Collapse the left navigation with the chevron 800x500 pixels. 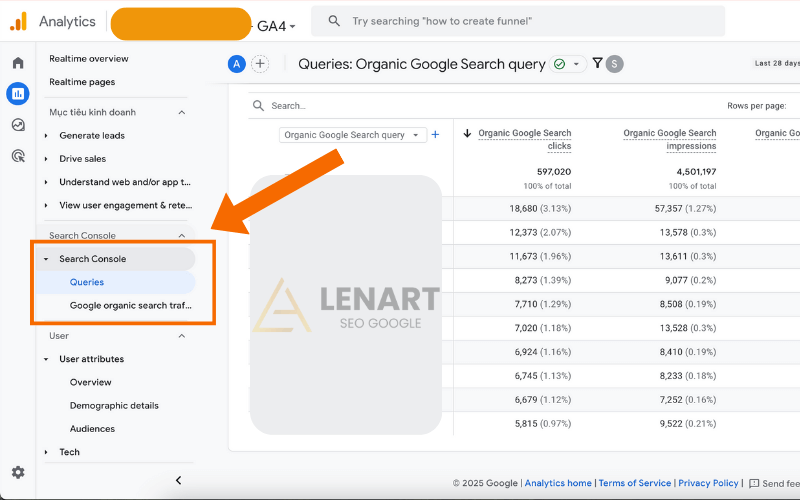click(179, 480)
